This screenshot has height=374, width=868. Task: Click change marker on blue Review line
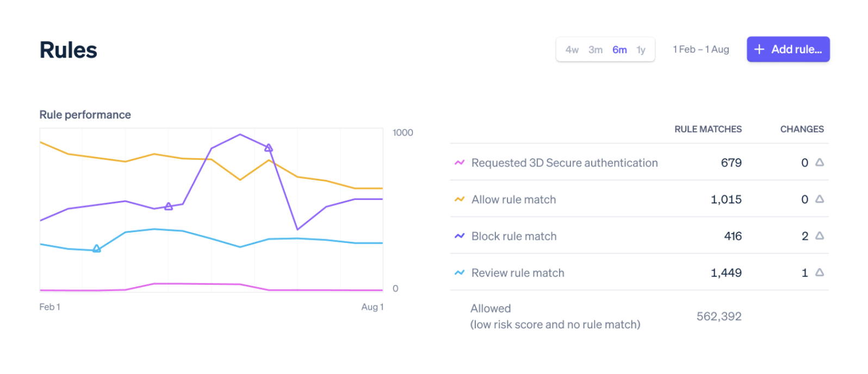click(97, 249)
